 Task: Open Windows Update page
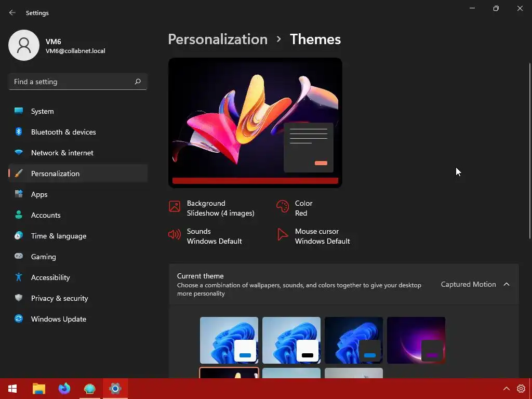[78, 319]
